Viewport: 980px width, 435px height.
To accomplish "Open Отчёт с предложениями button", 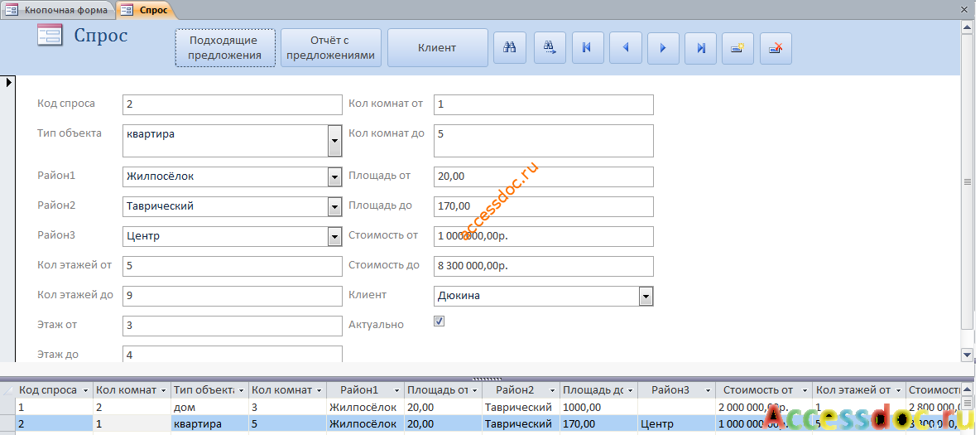I will point(330,47).
